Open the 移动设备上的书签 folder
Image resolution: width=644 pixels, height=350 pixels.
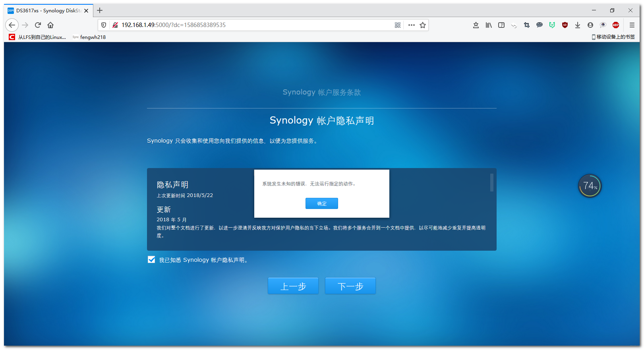point(613,37)
